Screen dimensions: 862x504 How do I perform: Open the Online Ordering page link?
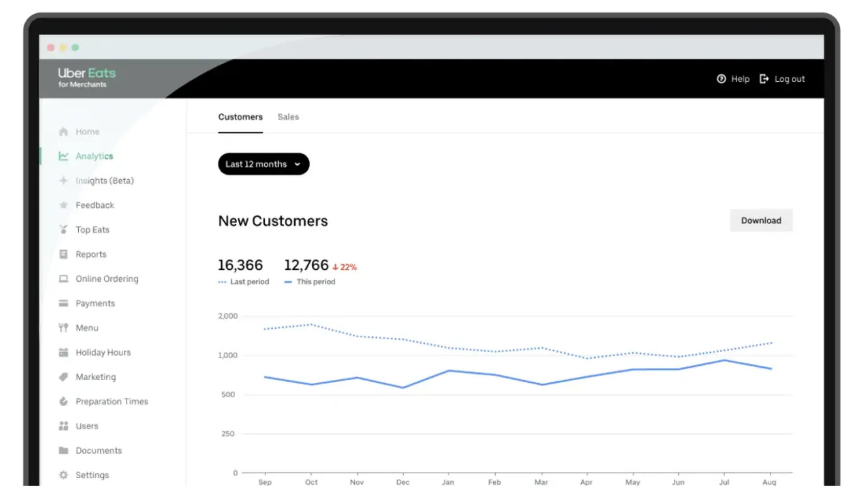[107, 279]
